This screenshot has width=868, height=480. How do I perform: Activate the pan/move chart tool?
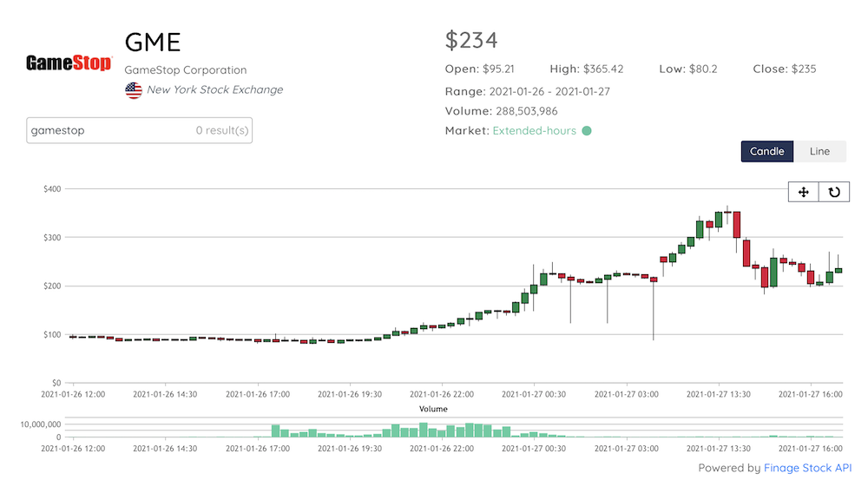pyautogui.click(x=803, y=192)
